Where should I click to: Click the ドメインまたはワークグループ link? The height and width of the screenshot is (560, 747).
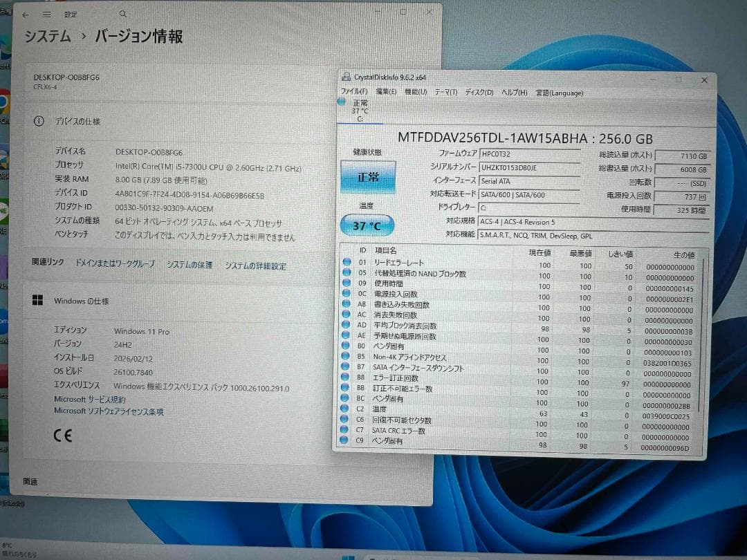click(x=117, y=265)
